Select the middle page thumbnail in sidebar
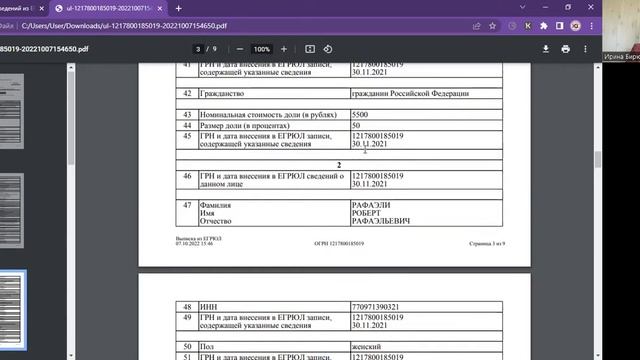This screenshot has width=640, height=360. coord(12,211)
